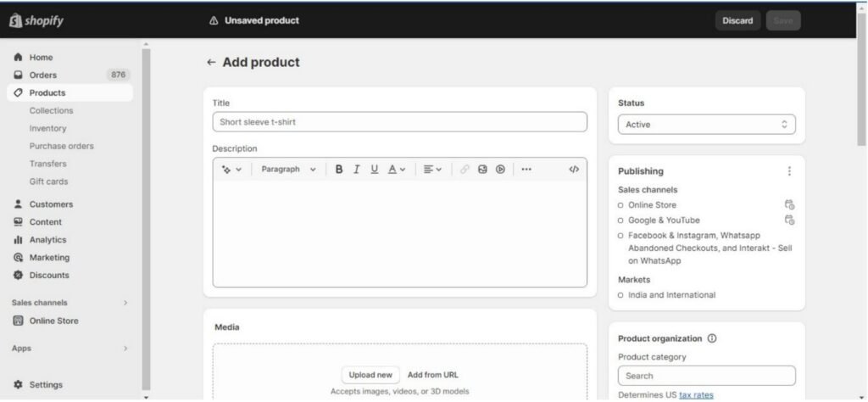
Task: Open the AI generate text dropdown
Action: 232,170
